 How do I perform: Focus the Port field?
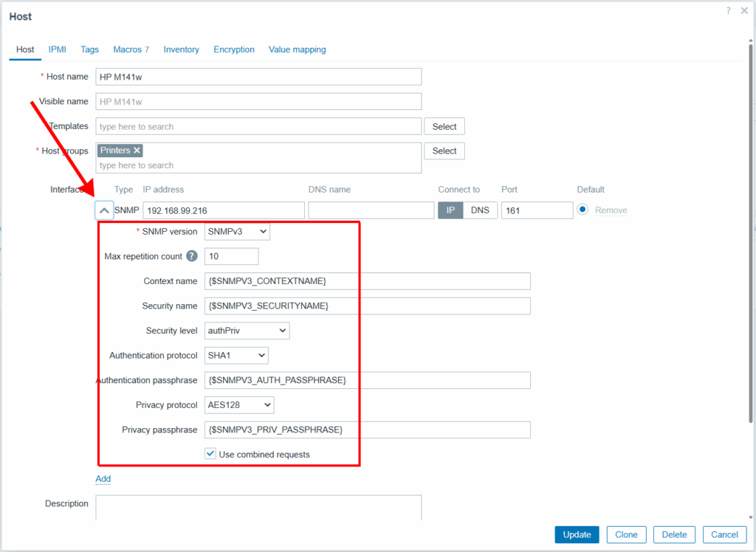tap(537, 210)
